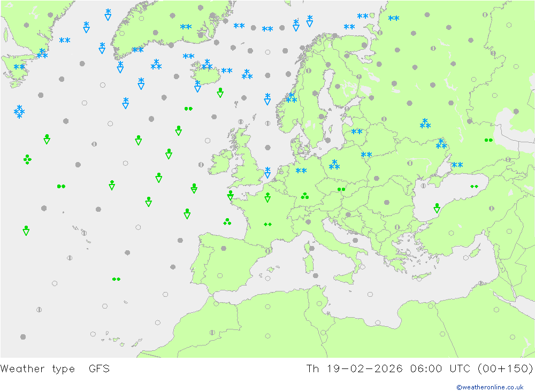Select green two-dot symbol between Iceland and Scotland
Screen dimensions: 535x392
click(x=188, y=109)
